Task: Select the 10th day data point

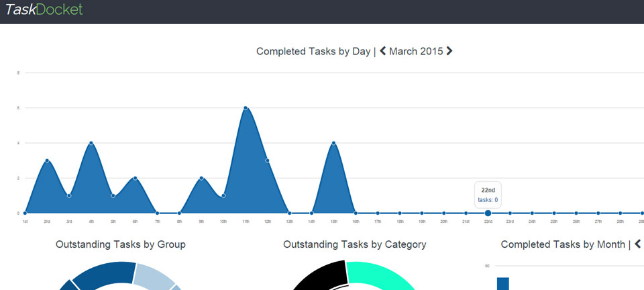Action: [223, 195]
